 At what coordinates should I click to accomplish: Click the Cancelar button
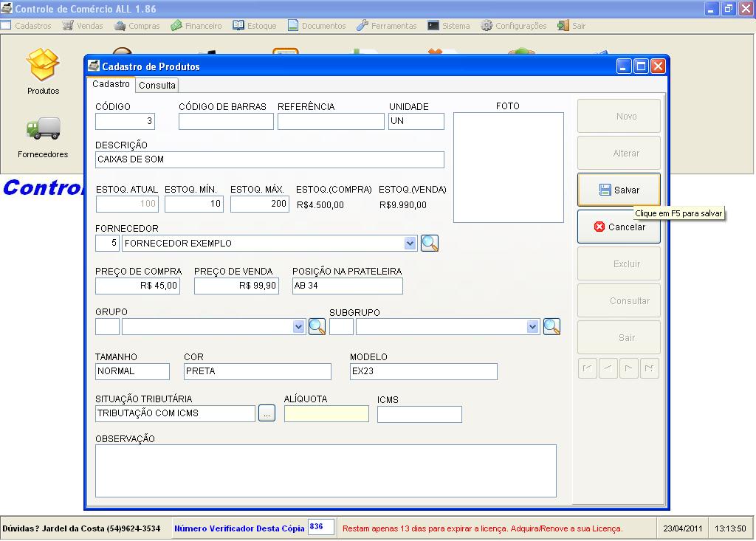pyautogui.click(x=619, y=227)
